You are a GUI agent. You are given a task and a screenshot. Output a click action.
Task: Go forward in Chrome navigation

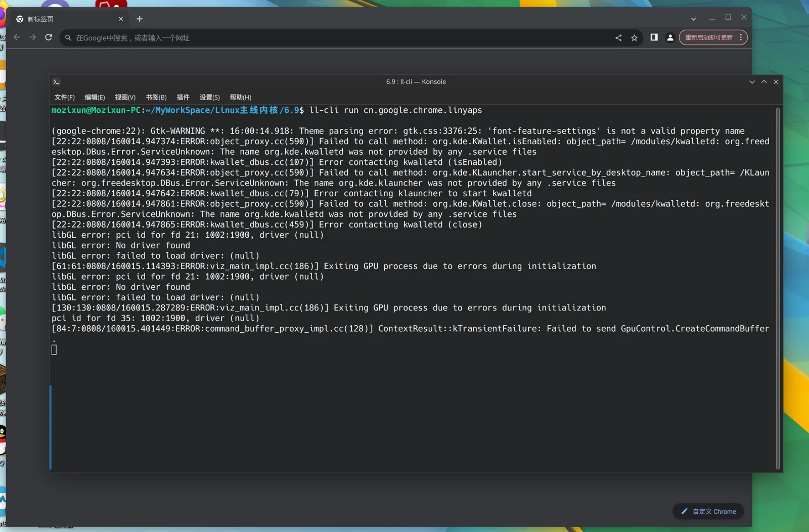click(x=33, y=37)
